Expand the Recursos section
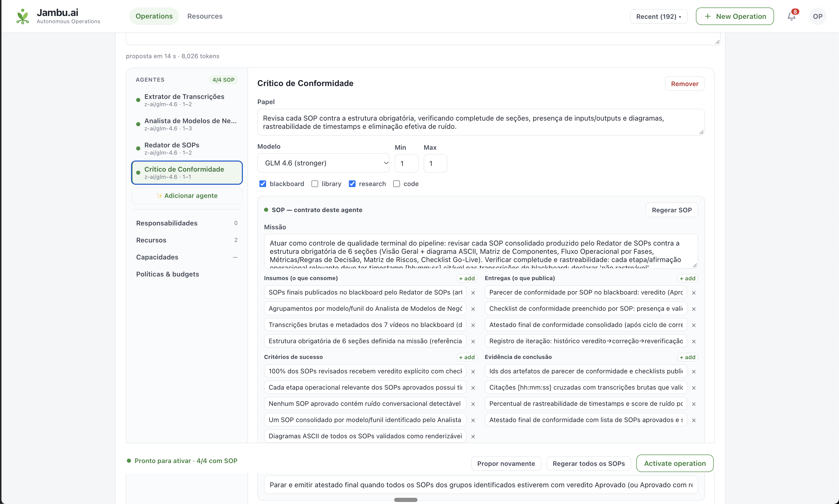 pyautogui.click(x=187, y=240)
